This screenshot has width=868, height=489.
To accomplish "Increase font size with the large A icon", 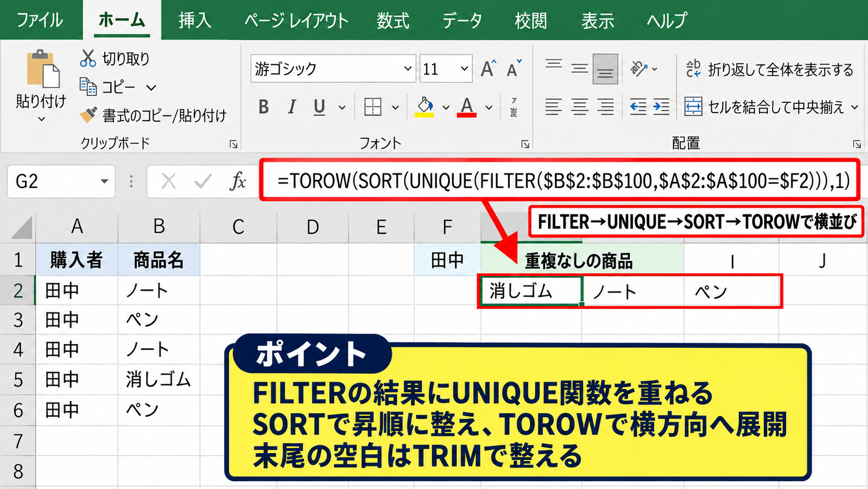I will coord(488,69).
